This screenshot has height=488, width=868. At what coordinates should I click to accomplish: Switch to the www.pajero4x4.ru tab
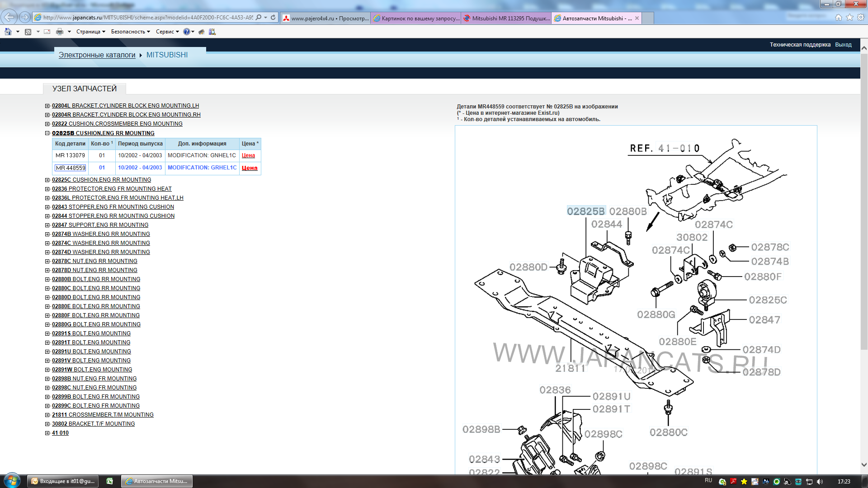click(325, 18)
